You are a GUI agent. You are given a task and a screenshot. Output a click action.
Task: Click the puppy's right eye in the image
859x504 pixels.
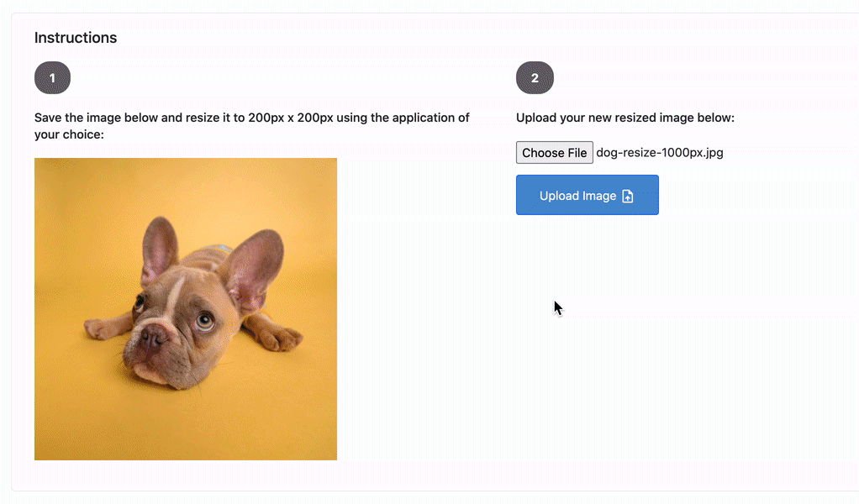[x=205, y=319]
